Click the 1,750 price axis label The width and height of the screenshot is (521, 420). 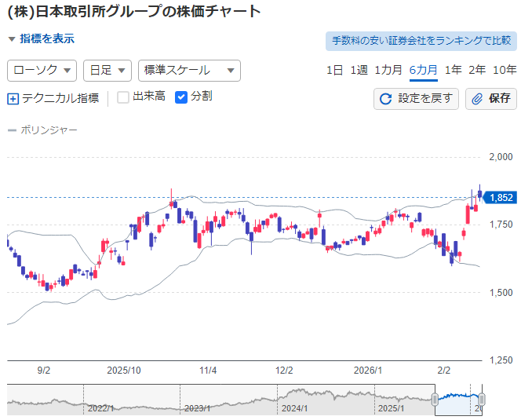[501, 225]
